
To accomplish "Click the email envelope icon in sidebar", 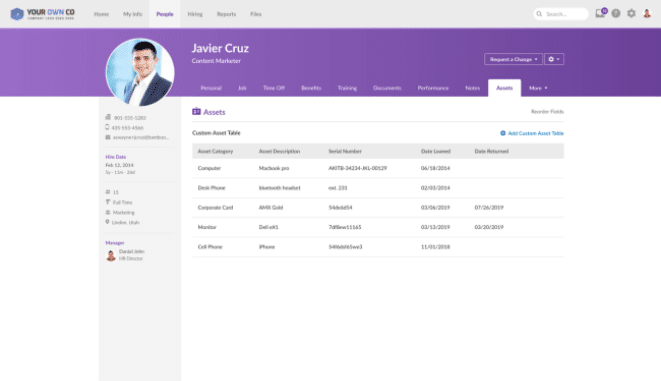I will coord(108,137).
